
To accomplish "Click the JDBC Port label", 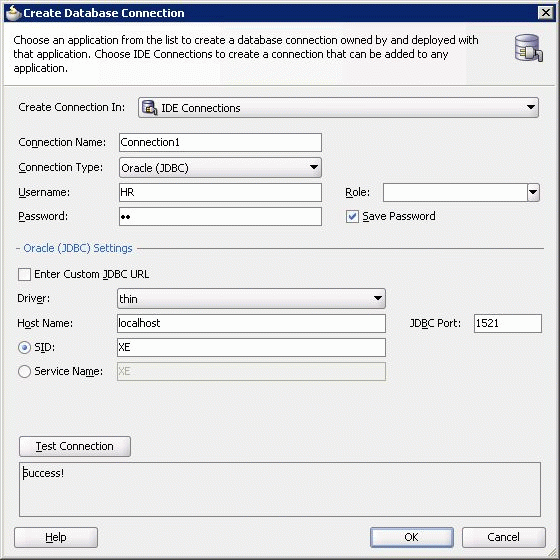I will click(435, 323).
